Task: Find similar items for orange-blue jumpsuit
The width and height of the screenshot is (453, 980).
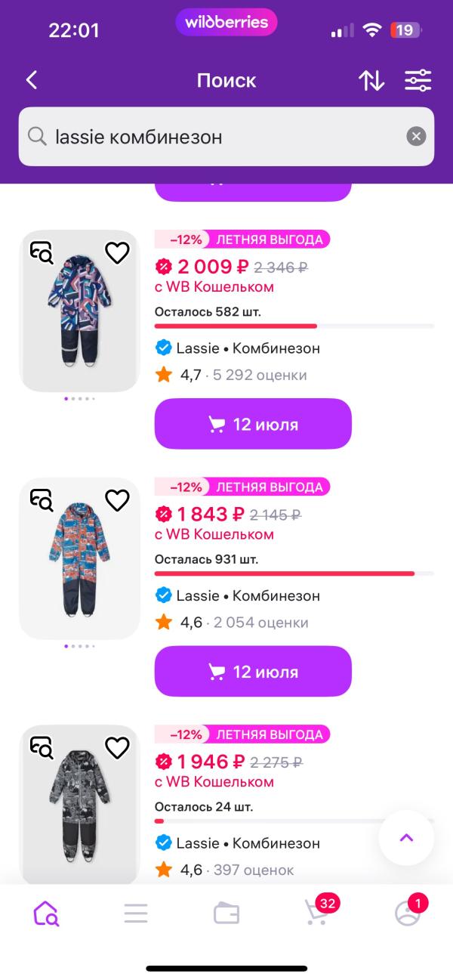Action: [x=42, y=500]
